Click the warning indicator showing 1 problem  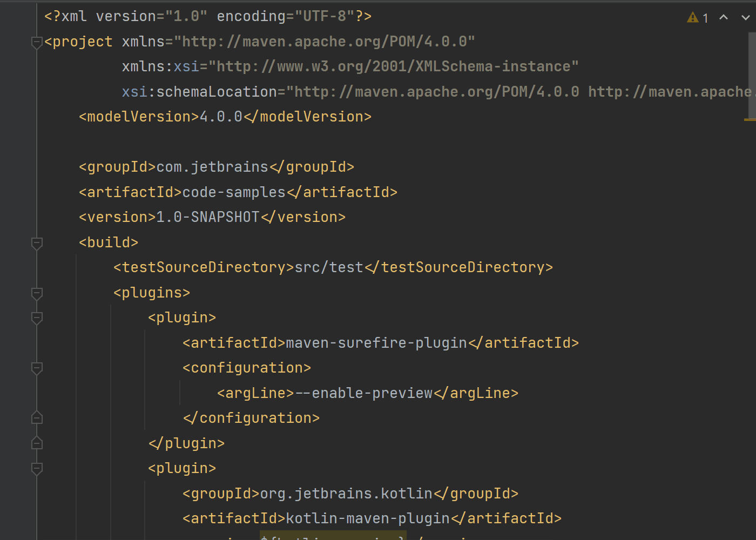pos(697,18)
